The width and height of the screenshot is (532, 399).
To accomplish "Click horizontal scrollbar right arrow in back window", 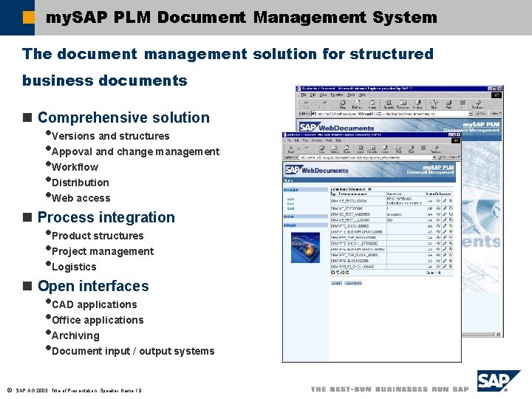I will [x=498, y=334].
